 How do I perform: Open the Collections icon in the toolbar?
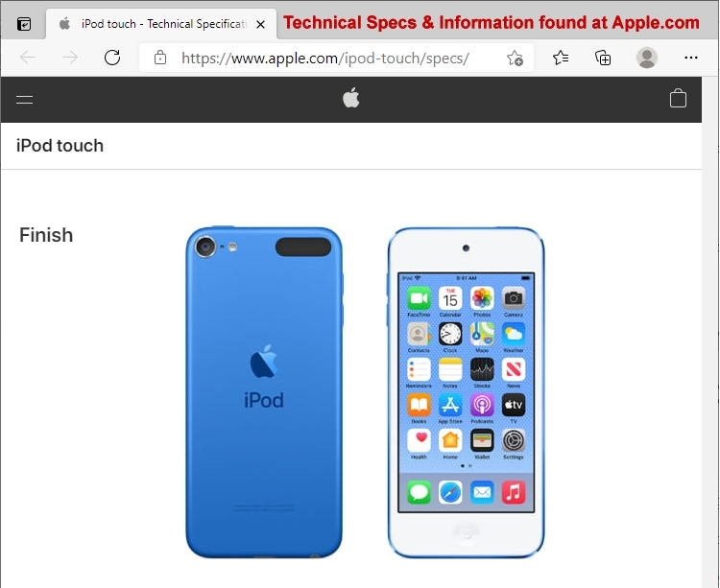coord(603,58)
